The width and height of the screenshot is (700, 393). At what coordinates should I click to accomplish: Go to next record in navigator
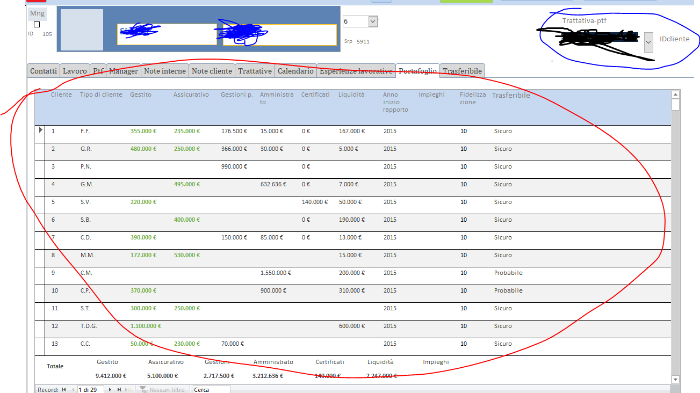pyautogui.click(x=110, y=389)
